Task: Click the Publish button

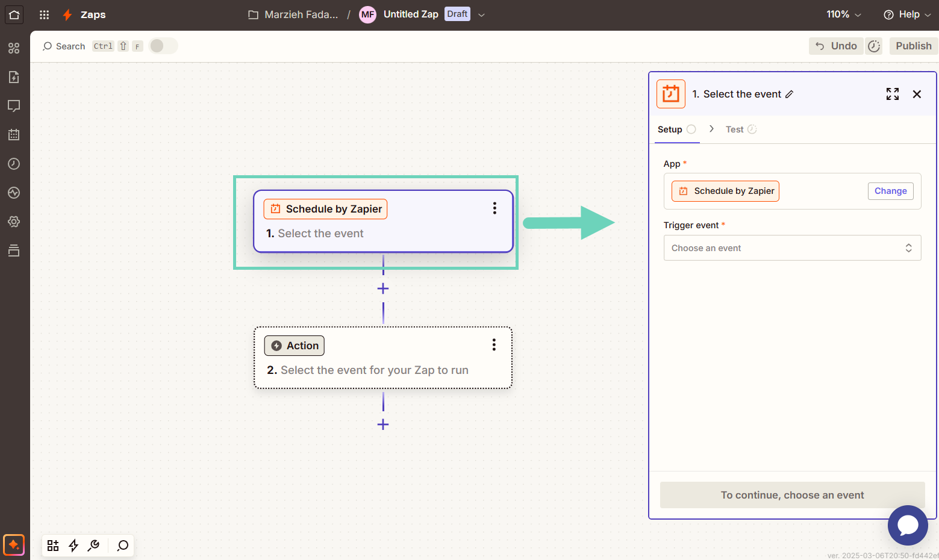Action: [913, 46]
